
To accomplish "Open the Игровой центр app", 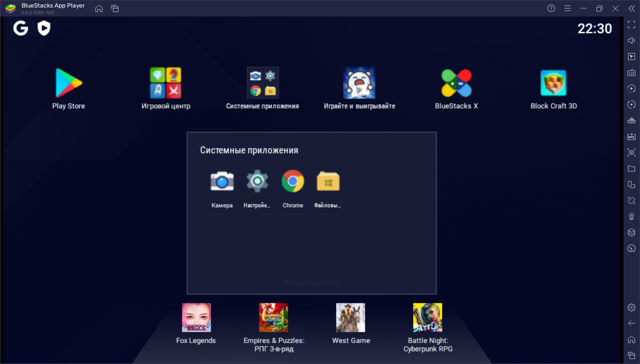I will pos(165,83).
